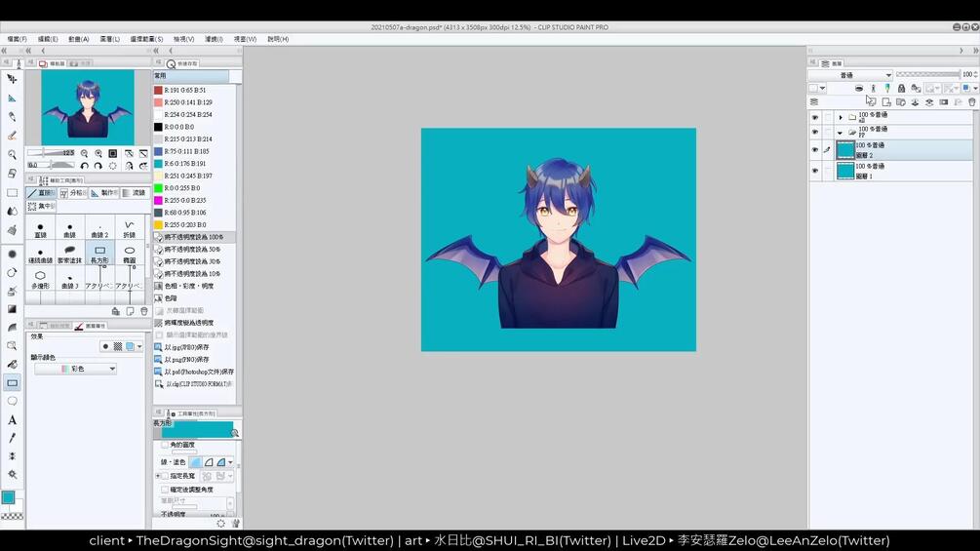Open 圖層(L) menu

click(x=109, y=39)
